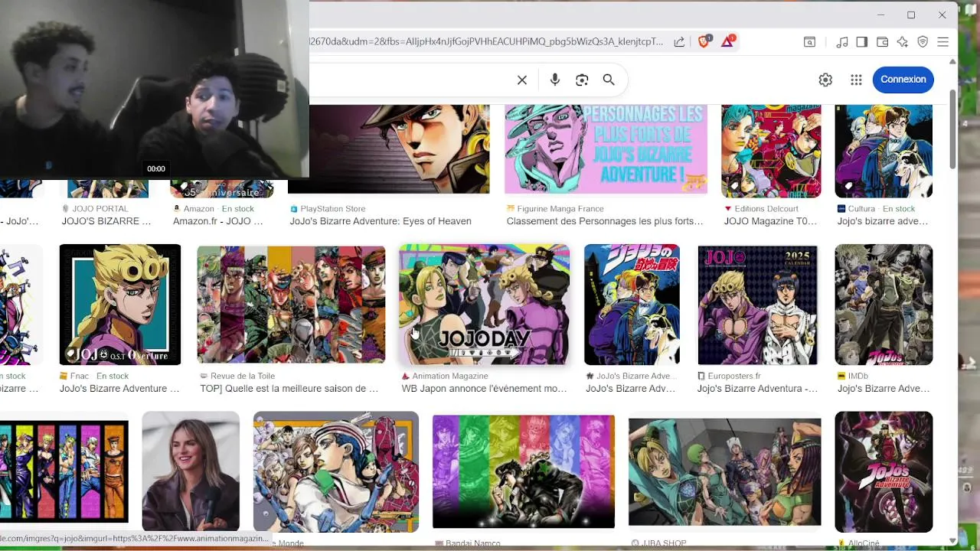The height and width of the screenshot is (551, 980).
Task: Open the Brave VPN shield icon
Action: coord(923,42)
